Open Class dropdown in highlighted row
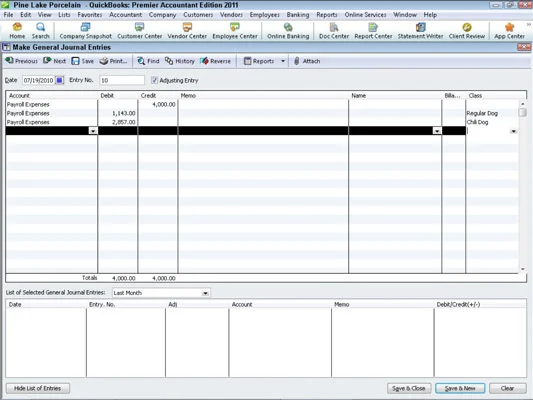 (x=513, y=131)
